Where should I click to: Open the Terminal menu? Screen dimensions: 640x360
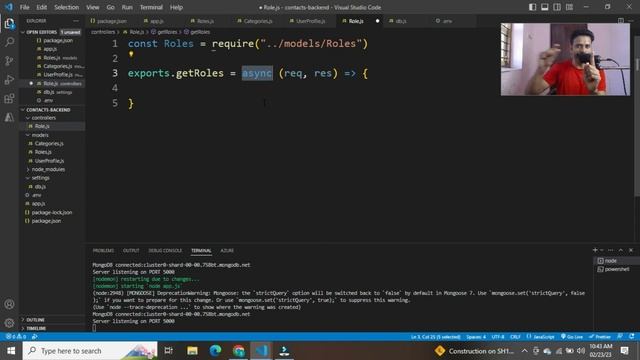151,7
